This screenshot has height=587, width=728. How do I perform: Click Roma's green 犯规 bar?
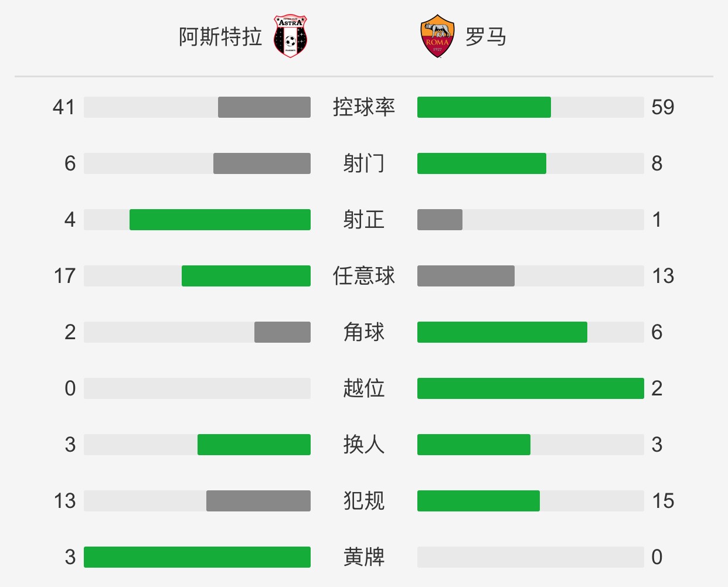(478, 501)
